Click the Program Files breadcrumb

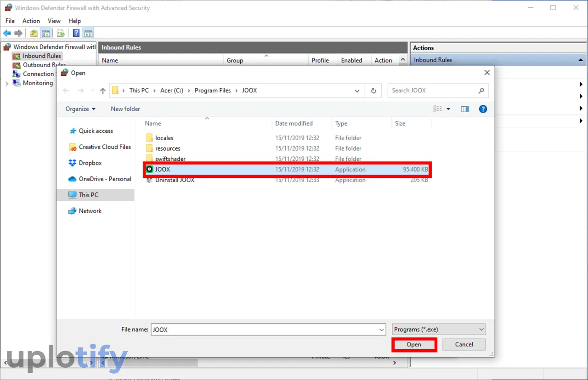(x=213, y=91)
